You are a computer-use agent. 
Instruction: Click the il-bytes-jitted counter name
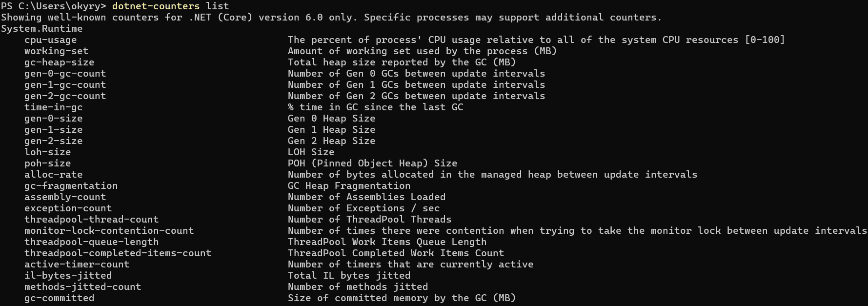pos(68,276)
